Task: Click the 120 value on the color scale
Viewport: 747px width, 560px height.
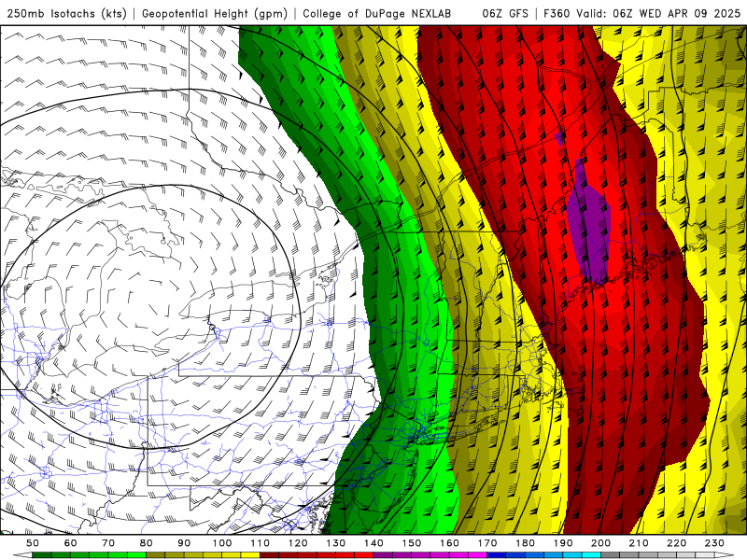Action: click(298, 543)
